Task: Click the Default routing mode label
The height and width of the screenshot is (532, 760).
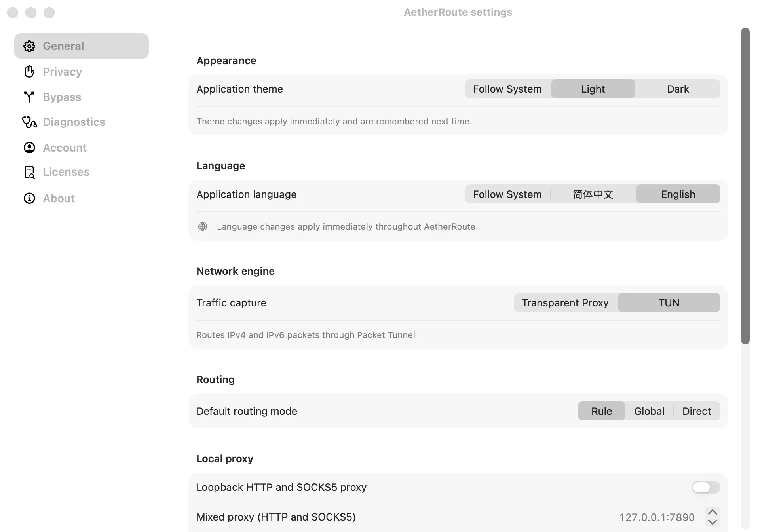Action: pos(247,411)
